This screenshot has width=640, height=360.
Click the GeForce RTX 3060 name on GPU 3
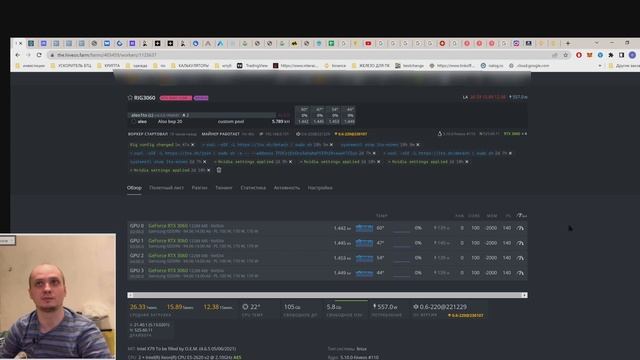coord(168,270)
